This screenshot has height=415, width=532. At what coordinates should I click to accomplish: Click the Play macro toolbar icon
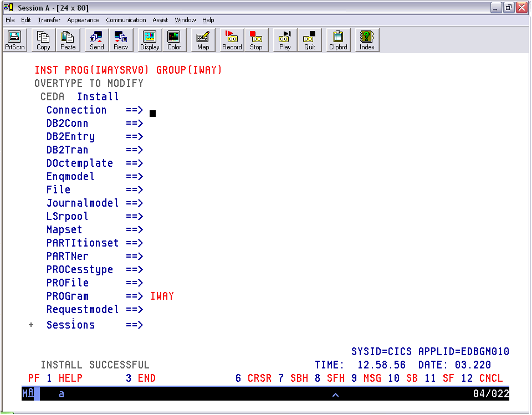[285, 40]
